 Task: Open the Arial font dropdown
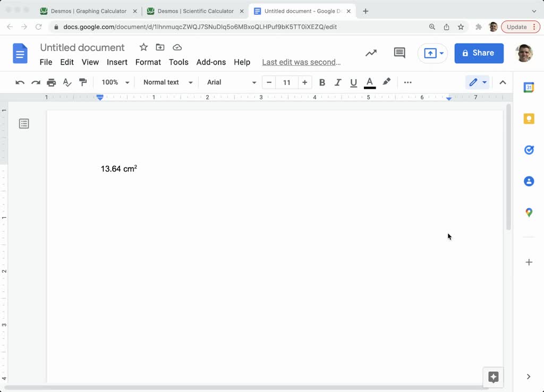click(x=231, y=82)
